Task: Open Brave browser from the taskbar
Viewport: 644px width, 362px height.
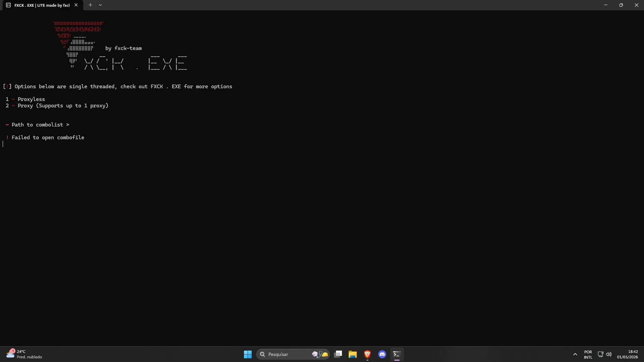Action: coord(367,354)
